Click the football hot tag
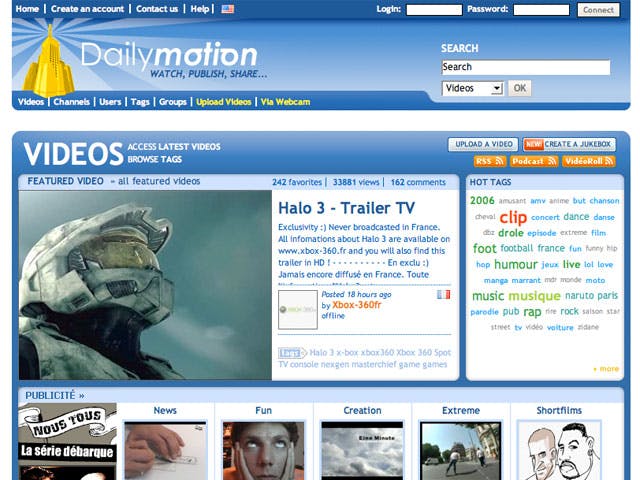This screenshot has width=640, height=480. point(516,248)
